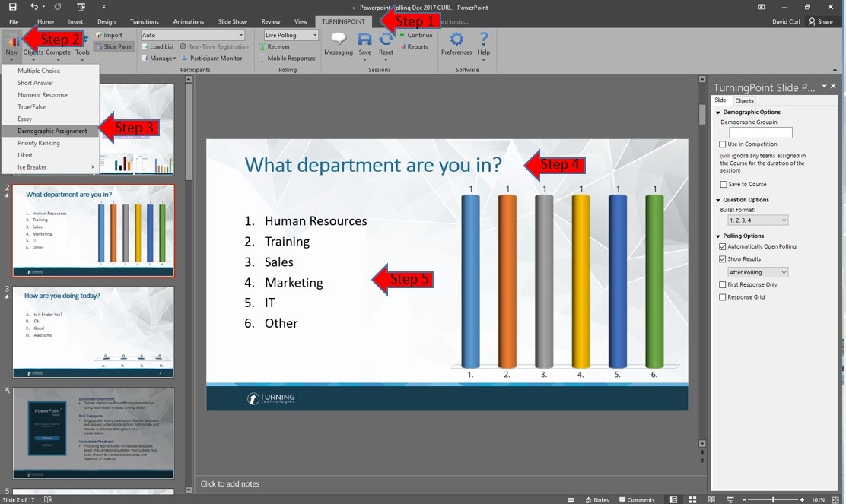This screenshot has height=504, width=846.
Task: Click the Redo icon in title bar
Action: [58, 7]
